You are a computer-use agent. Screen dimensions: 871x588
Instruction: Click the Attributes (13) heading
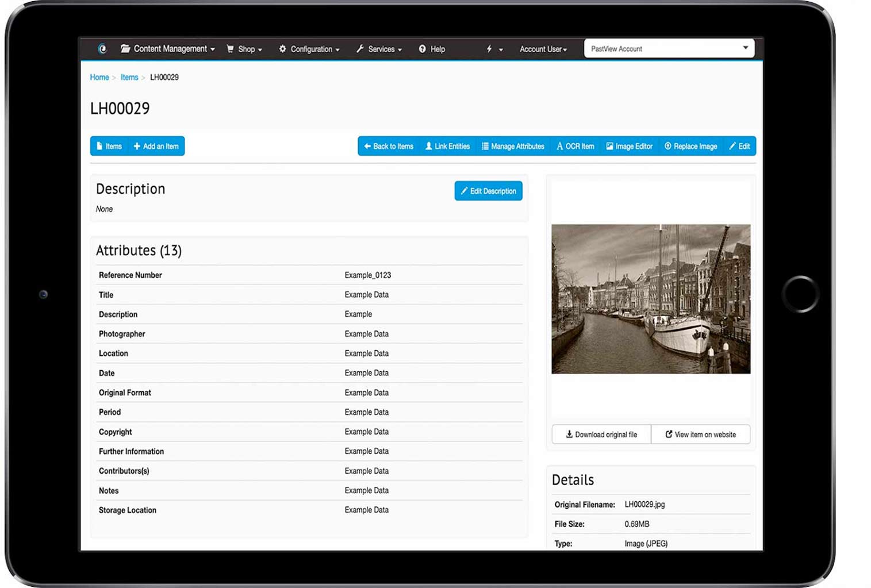coord(139,251)
